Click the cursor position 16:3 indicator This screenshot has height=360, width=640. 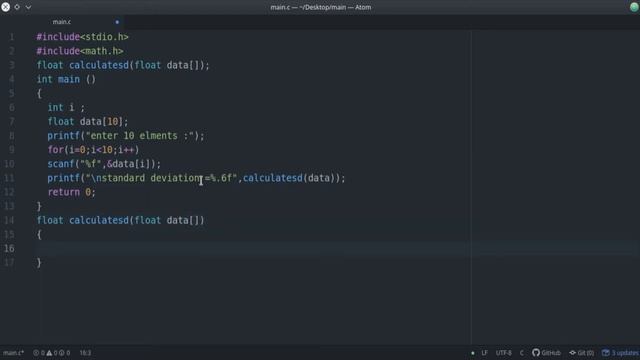pyautogui.click(x=85, y=353)
